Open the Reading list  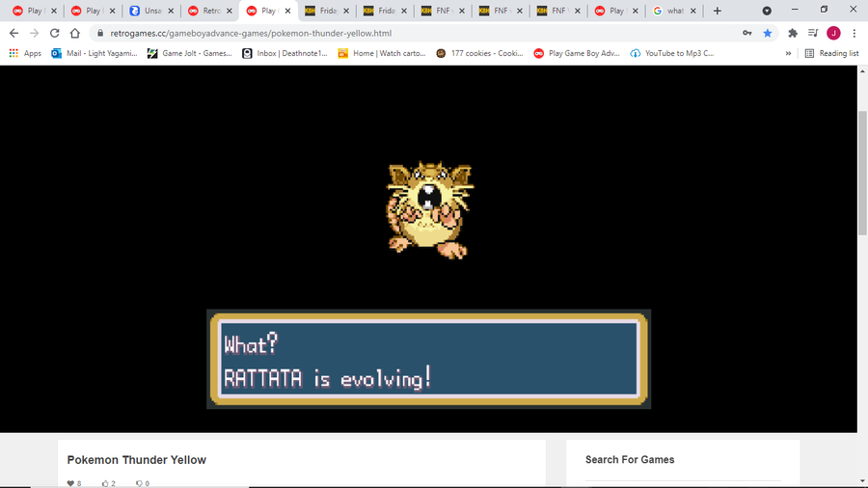(832, 53)
